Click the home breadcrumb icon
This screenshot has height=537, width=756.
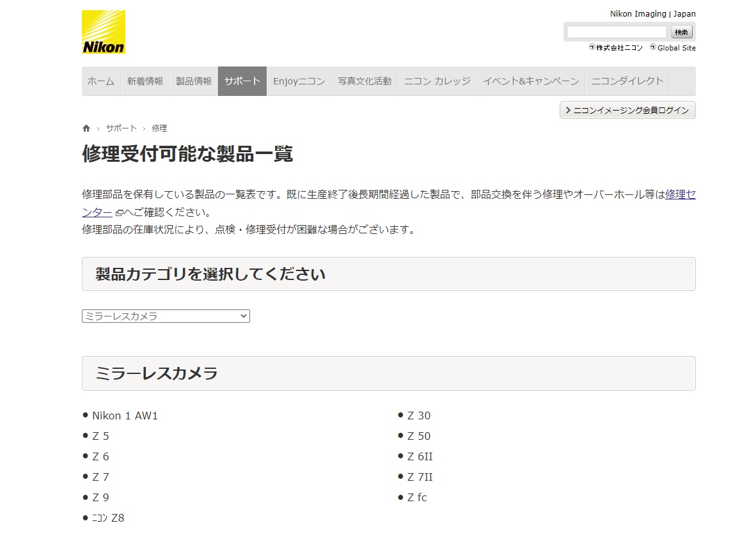pos(86,128)
